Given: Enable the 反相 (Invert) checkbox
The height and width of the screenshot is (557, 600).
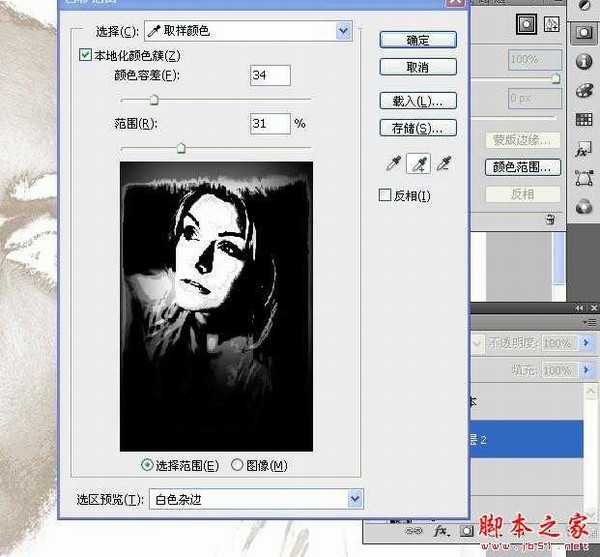Looking at the screenshot, I should coord(385,195).
